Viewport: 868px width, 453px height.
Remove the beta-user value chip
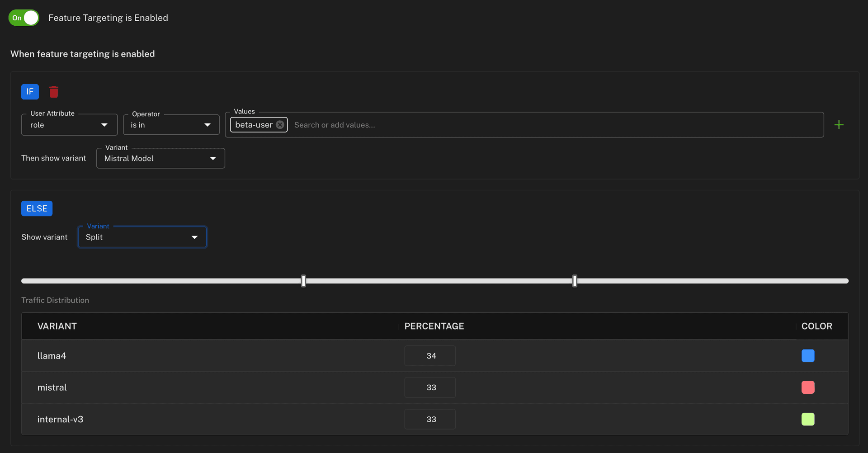(x=280, y=125)
